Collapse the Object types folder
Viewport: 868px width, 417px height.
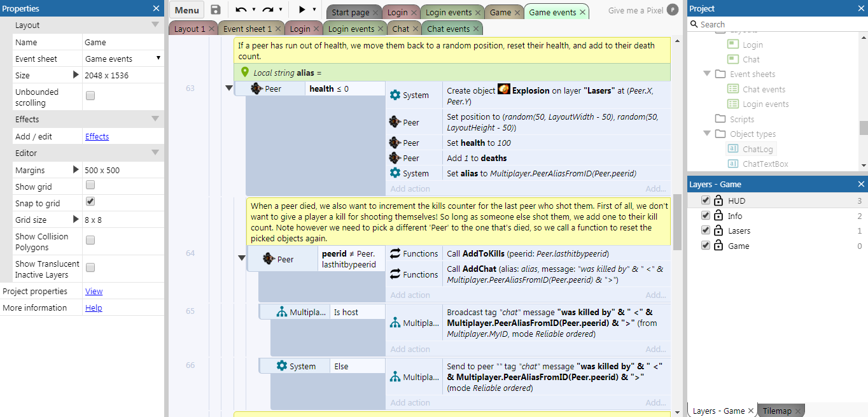click(x=707, y=133)
